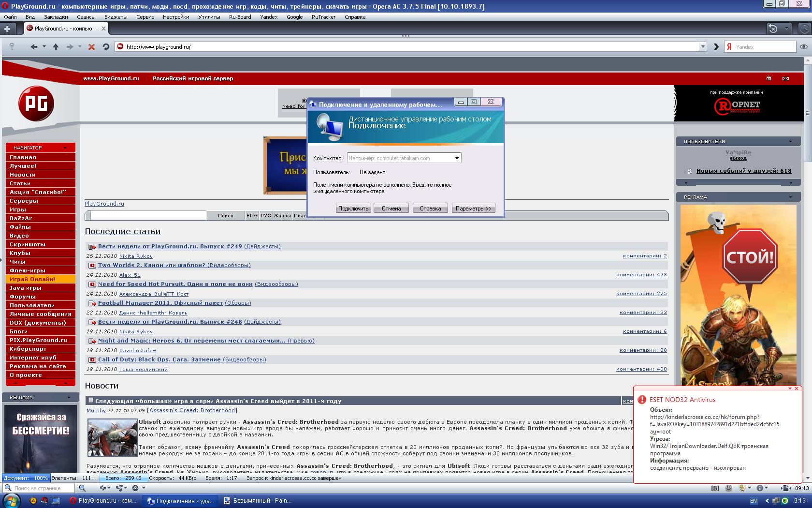The height and width of the screenshot is (508, 812).
Task: Close the PlayGround.ru browser tab
Action: 103,29
